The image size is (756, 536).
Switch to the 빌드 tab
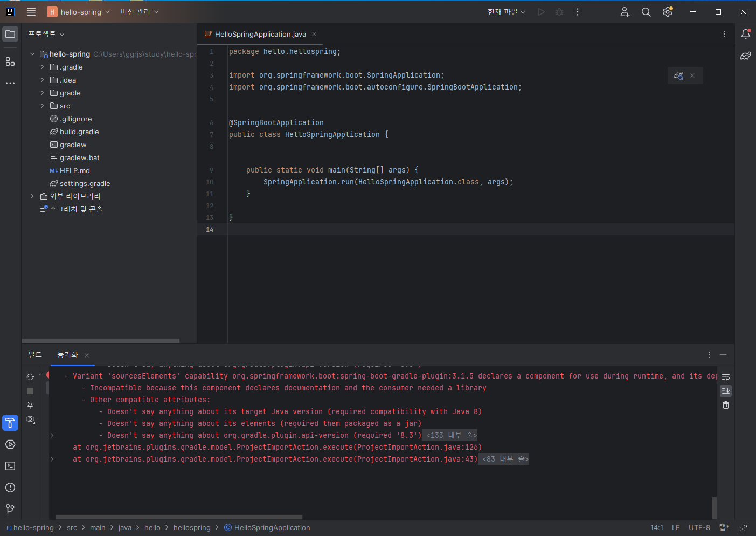tap(35, 354)
